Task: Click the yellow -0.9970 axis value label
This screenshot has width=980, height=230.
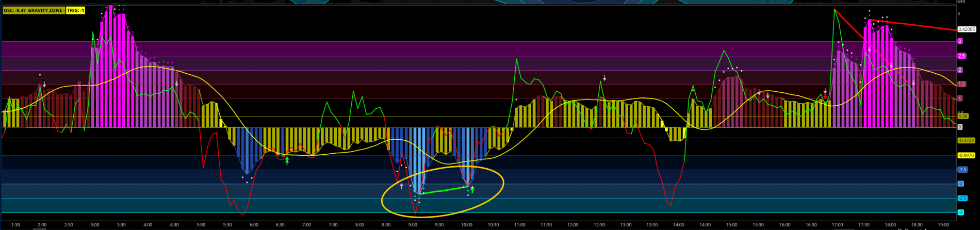Action: [x=966, y=155]
